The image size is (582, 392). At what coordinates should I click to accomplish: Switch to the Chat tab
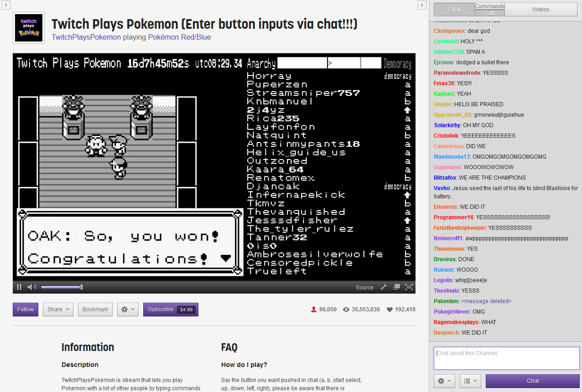(454, 10)
